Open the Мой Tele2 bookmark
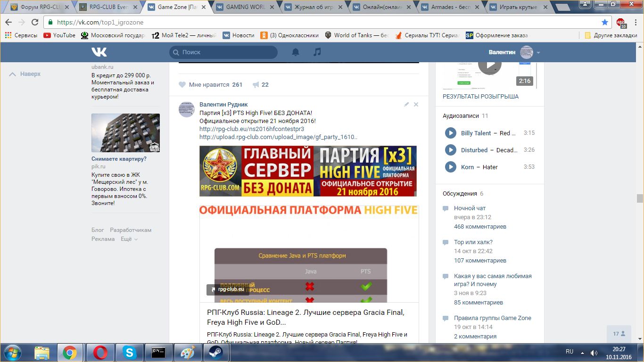 184,35
